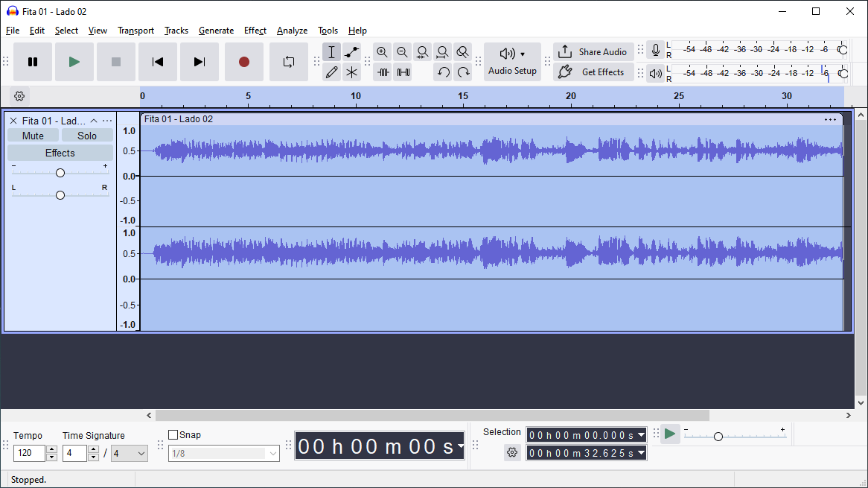Select the Selection (I-beam) tool
868x488 pixels.
click(331, 52)
